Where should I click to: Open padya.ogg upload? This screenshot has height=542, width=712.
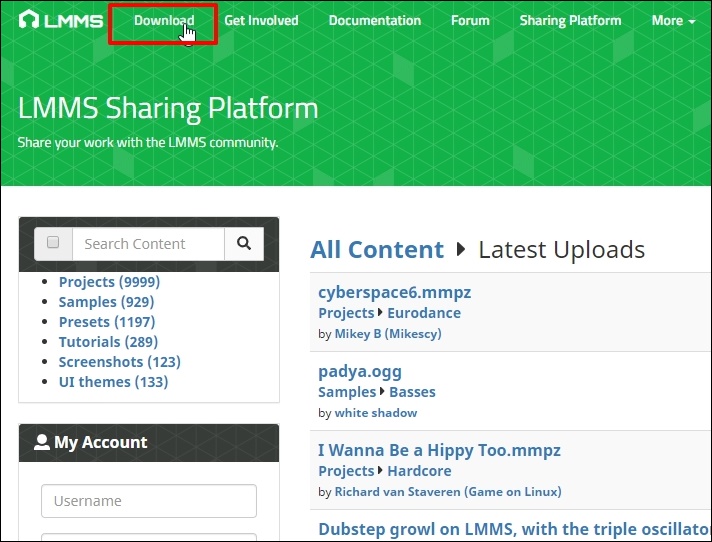pyautogui.click(x=360, y=371)
